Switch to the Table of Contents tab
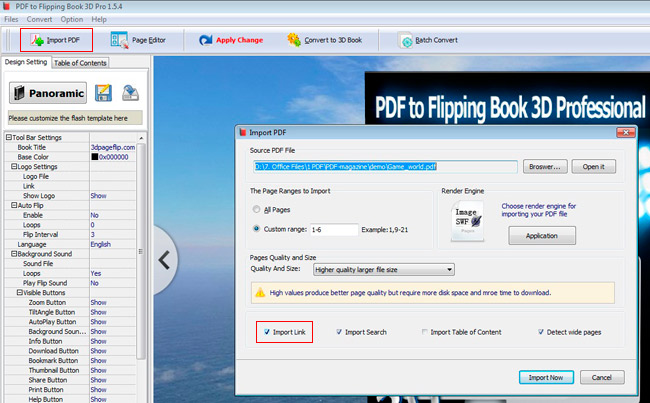This screenshot has width=650, height=403. tap(80, 63)
